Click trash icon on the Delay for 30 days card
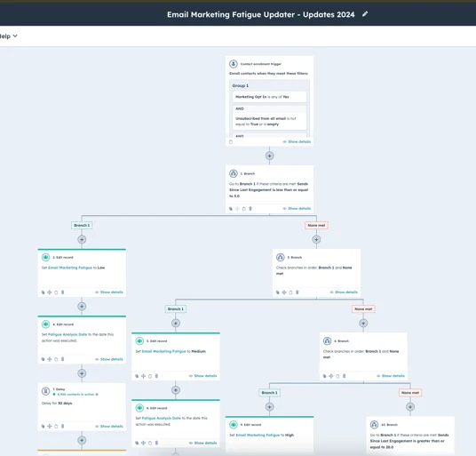 pos(62,427)
